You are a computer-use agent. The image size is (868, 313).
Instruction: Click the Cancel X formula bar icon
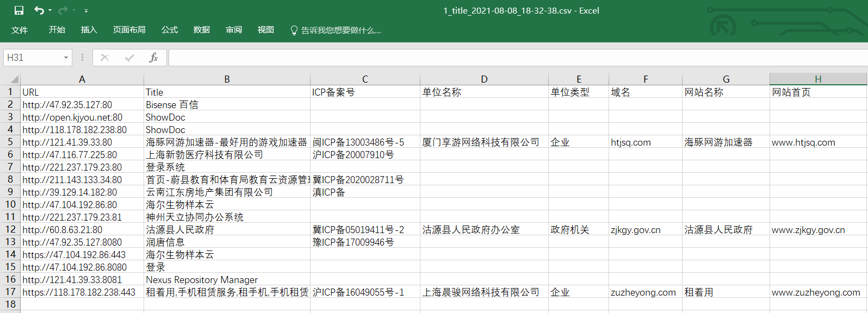click(104, 58)
